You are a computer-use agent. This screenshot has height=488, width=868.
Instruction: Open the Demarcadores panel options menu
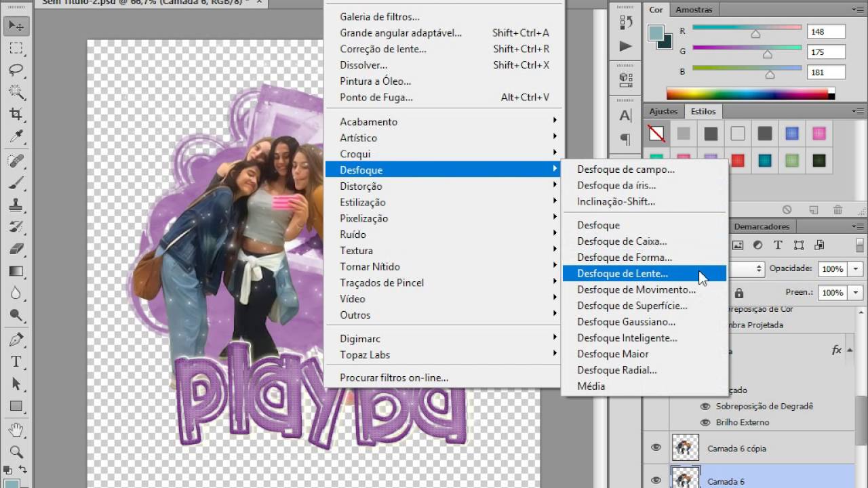(x=857, y=226)
